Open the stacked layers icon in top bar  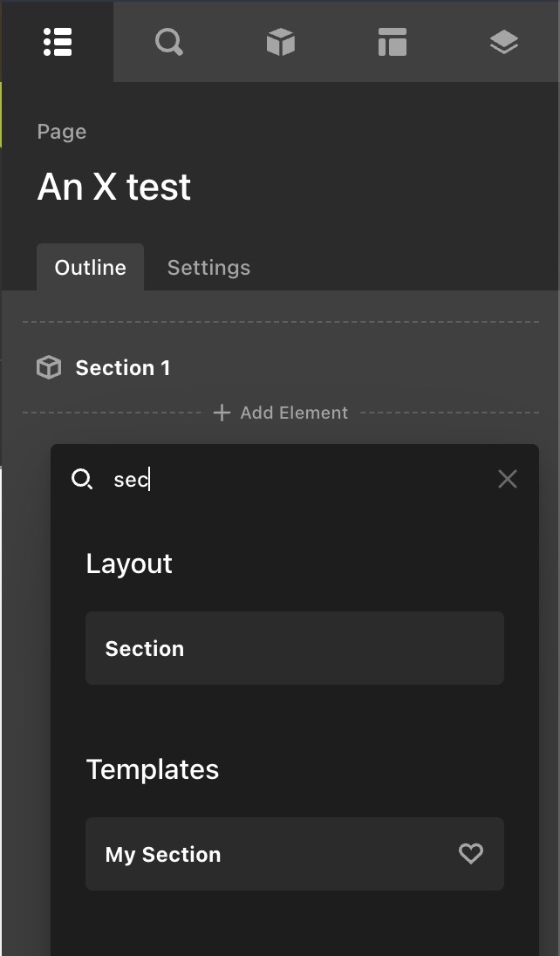pyautogui.click(x=504, y=42)
